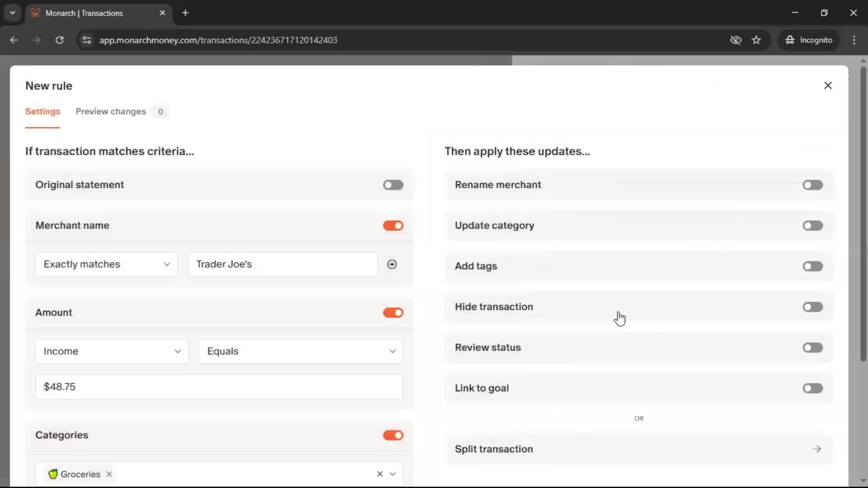Select the Settings tab
Screen dimensions: 868x488
click(x=42, y=112)
